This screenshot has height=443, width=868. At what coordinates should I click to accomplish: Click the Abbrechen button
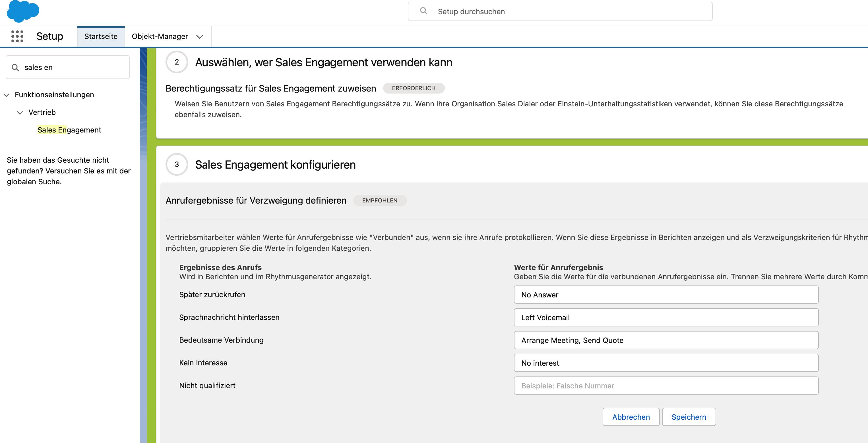[x=631, y=417]
